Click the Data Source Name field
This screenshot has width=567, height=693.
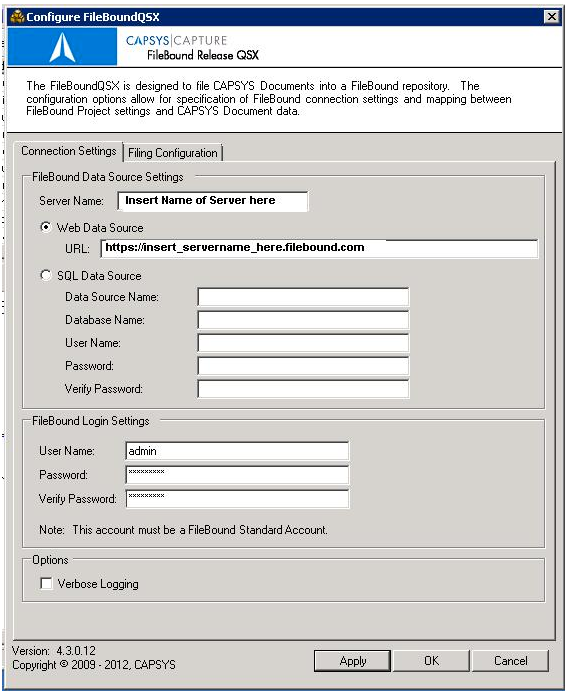[303, 297]
